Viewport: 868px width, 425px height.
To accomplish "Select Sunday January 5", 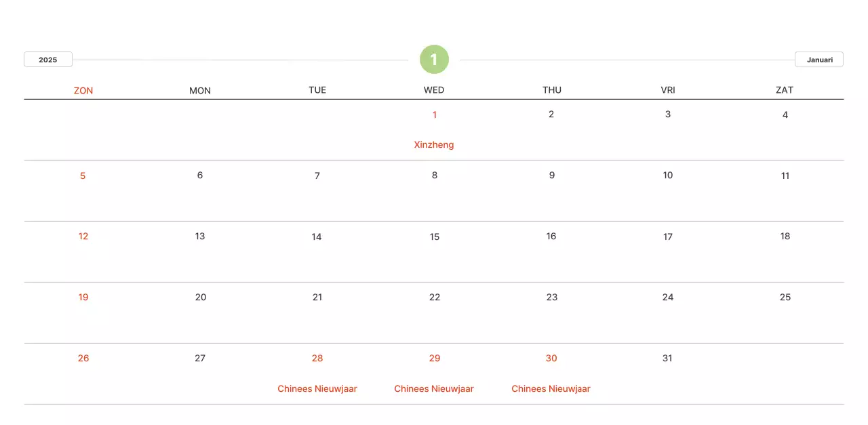I will 83,176.
